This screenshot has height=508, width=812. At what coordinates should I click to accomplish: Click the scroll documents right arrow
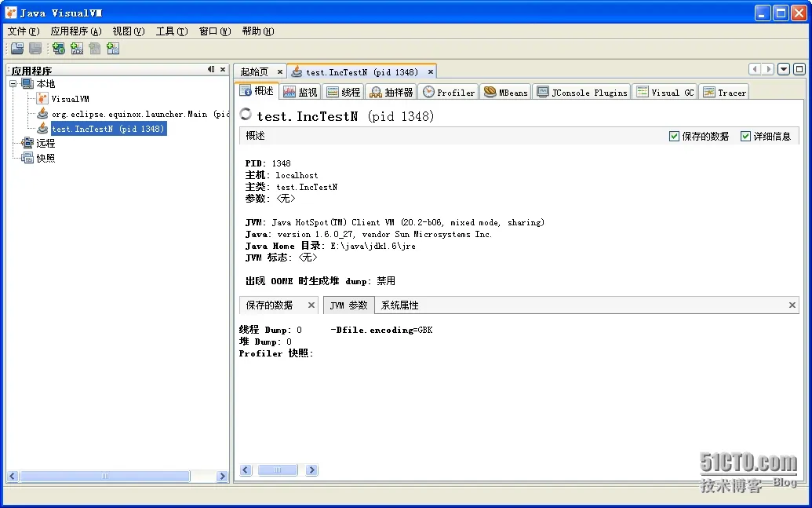tap(769, 69)
